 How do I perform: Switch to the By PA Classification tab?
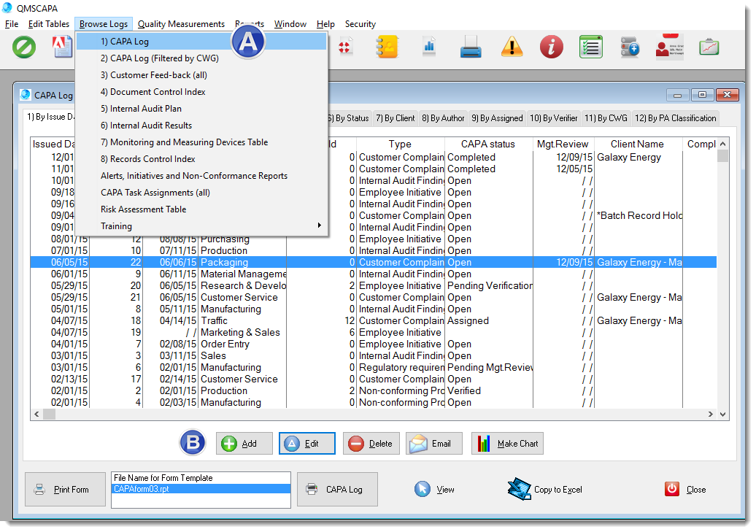click(x=675, y=118)
